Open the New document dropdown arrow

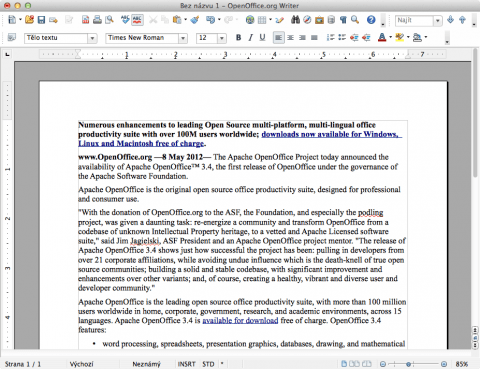point(20,20)
